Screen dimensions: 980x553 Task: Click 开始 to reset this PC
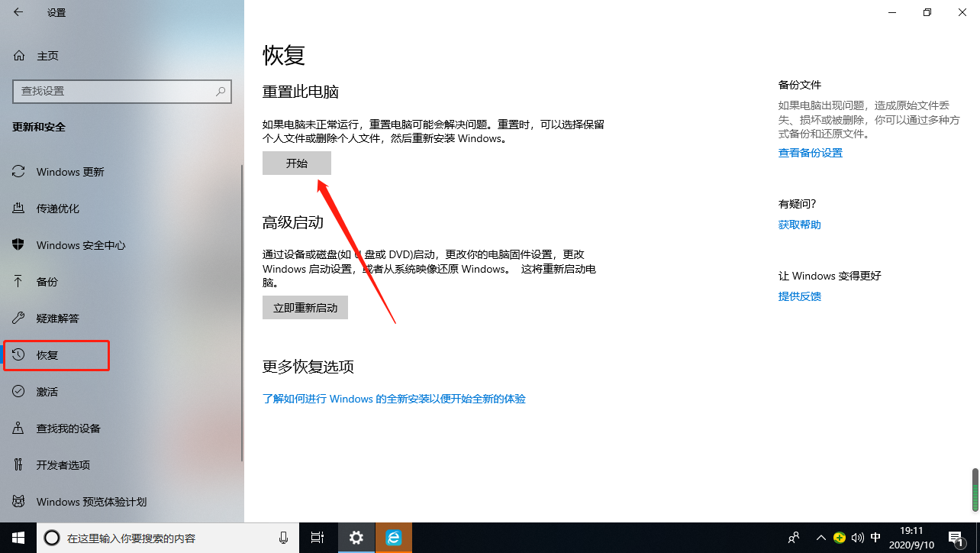(296, 163)
